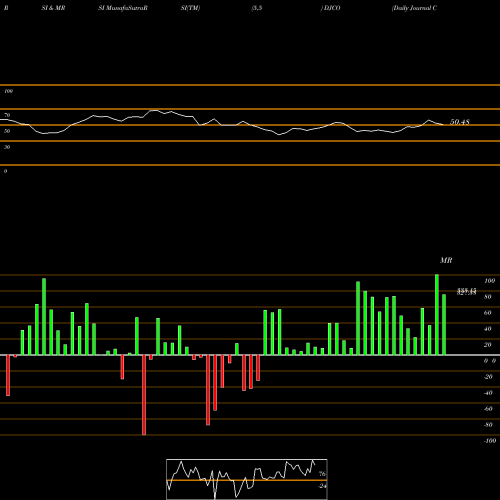This screenshot has height=500, width=500.
Task: Click the '24' label in the mini chart
Action: [322, 486]
